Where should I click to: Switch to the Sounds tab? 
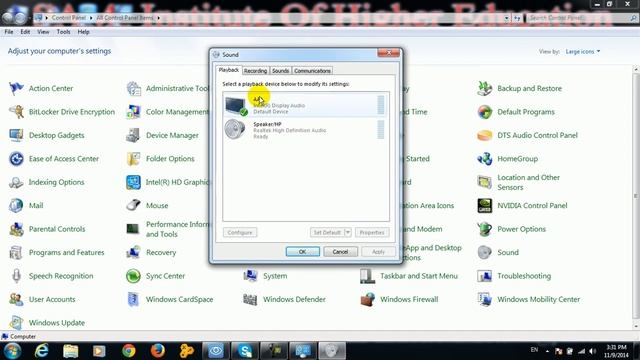pos(280,71)
